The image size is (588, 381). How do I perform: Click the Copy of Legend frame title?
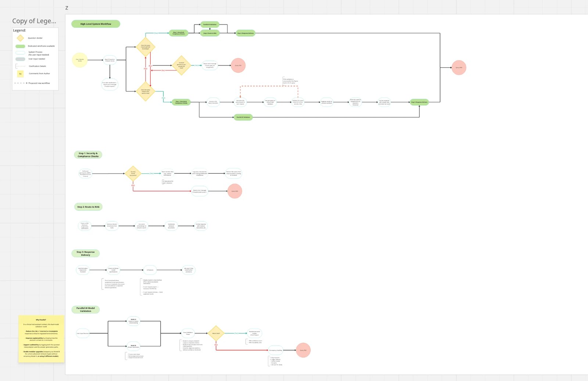click(34, 21)
